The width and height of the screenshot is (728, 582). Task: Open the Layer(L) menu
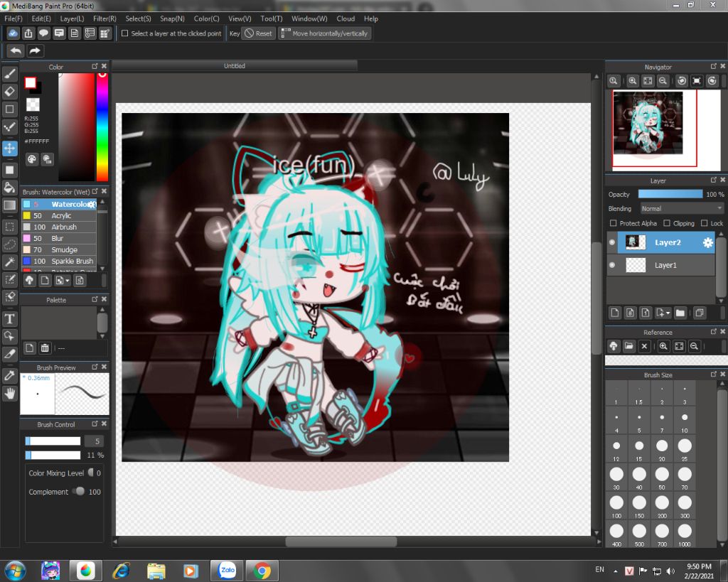coord(72,18)
